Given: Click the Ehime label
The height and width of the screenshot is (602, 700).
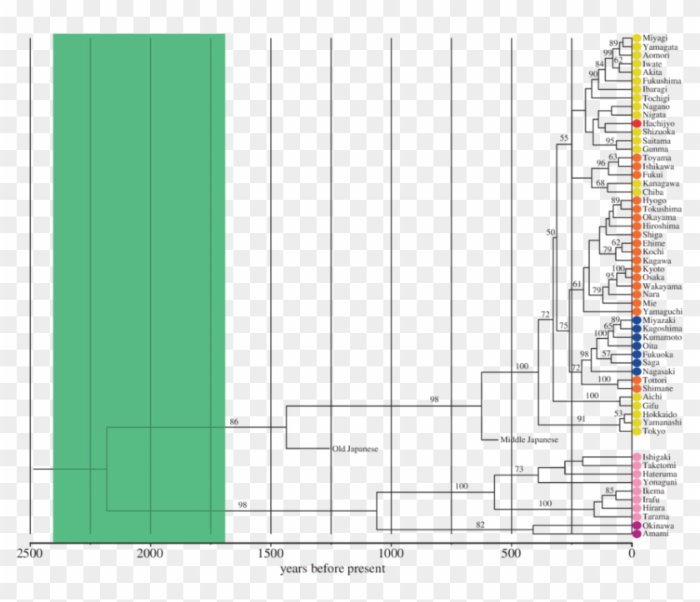Looking at the screenshot, I should point(653,243).
